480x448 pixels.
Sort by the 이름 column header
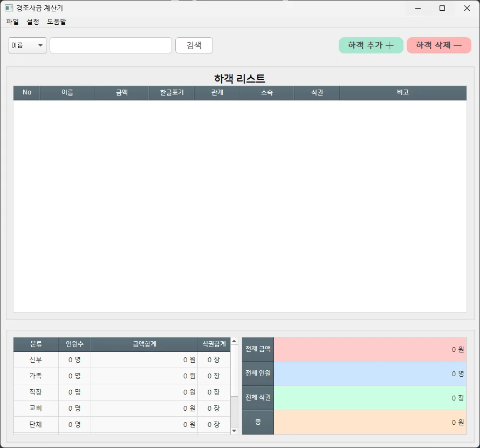click(67, 92)
